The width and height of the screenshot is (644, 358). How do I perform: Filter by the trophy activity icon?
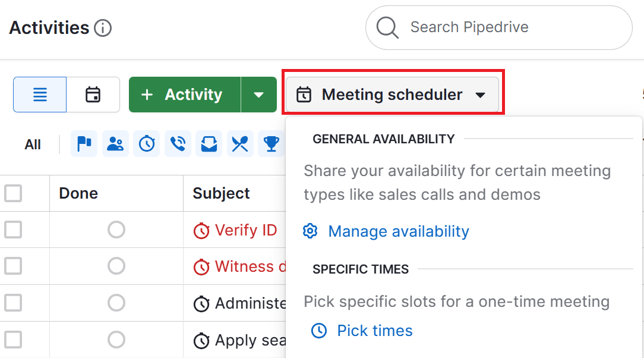(271, 143)
